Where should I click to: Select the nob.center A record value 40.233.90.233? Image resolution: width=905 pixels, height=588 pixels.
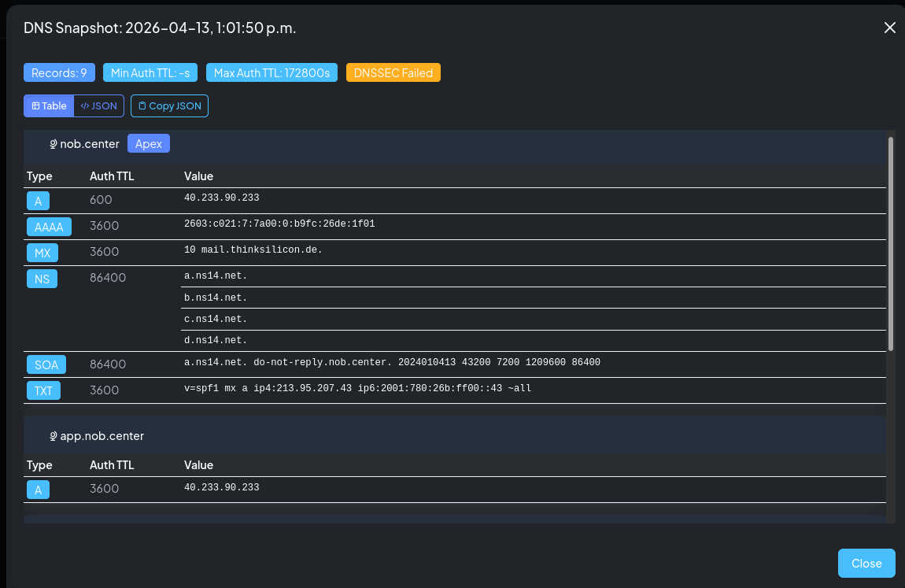click(222, 198)
